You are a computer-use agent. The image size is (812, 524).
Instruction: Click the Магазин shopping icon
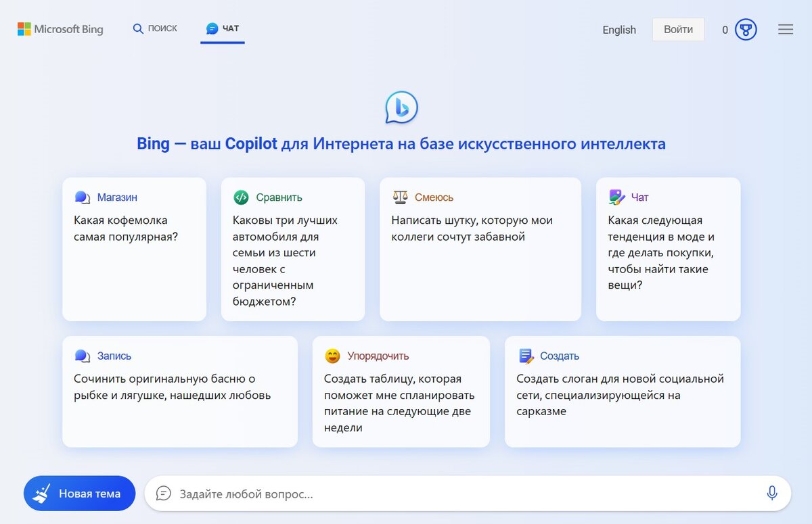click(82, 197)
